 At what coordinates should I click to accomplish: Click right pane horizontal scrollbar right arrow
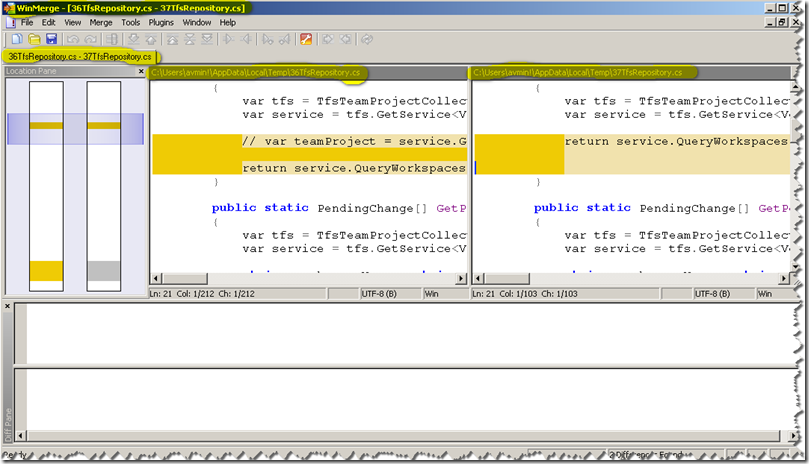(784, 279)
